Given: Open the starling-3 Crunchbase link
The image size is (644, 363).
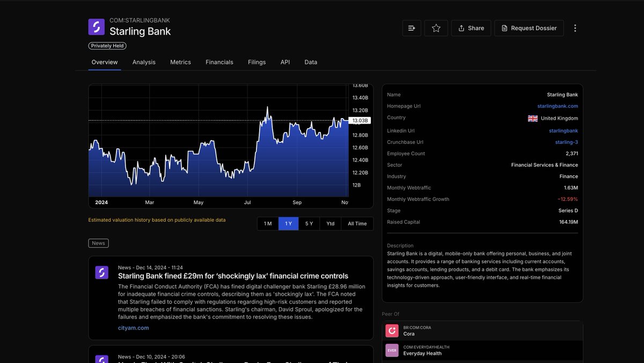Looking at the screenshot, I should point(567,142).
